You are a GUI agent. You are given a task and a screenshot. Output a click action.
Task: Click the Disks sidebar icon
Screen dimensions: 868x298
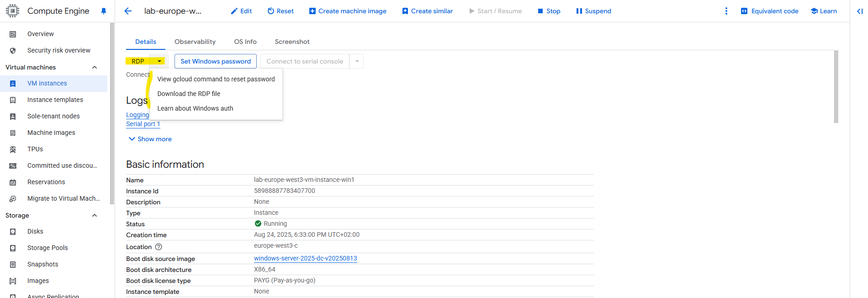[x=13, y=231]
